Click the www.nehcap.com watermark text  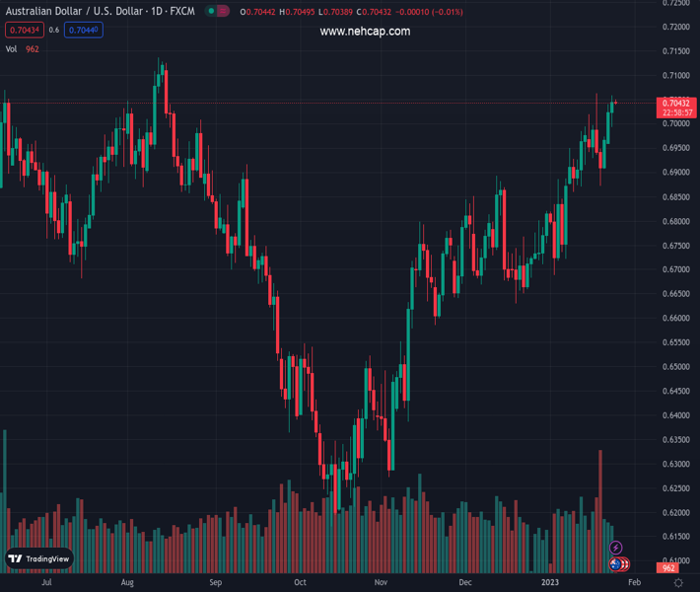tap(365, 32)
